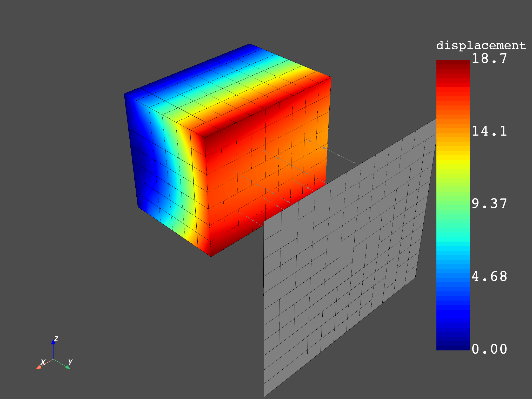This screenshot has width=532, height=399.
Task: Click the 'displacement' scalar bar title
Action: pos(481,46)
